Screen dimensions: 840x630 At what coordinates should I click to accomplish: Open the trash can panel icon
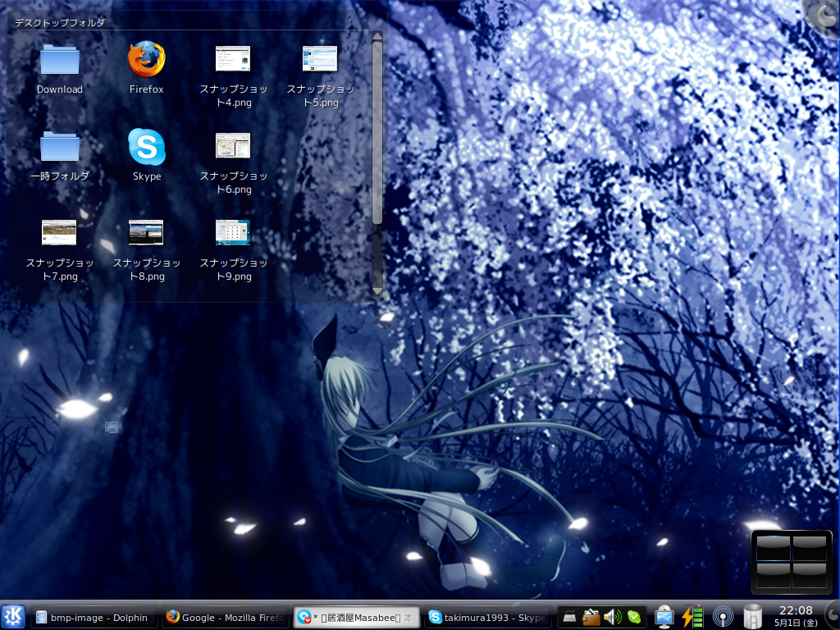tap(753, 617)
